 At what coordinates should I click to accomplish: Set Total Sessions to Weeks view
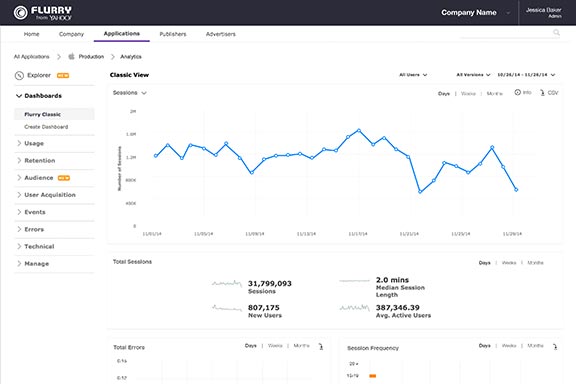point(509,263)
